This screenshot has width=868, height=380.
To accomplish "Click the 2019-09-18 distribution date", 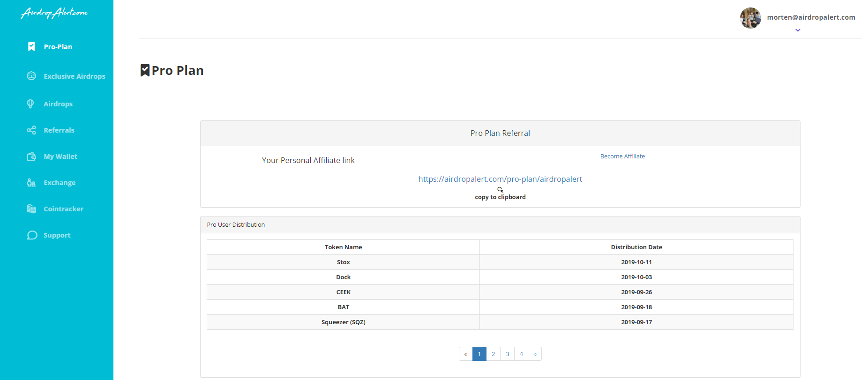I will click(636, 307).
